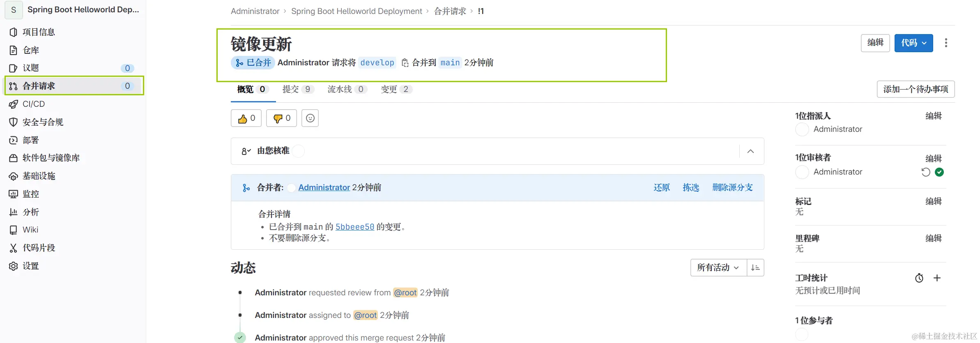Click assignee Administrator in sidebar

838,129
